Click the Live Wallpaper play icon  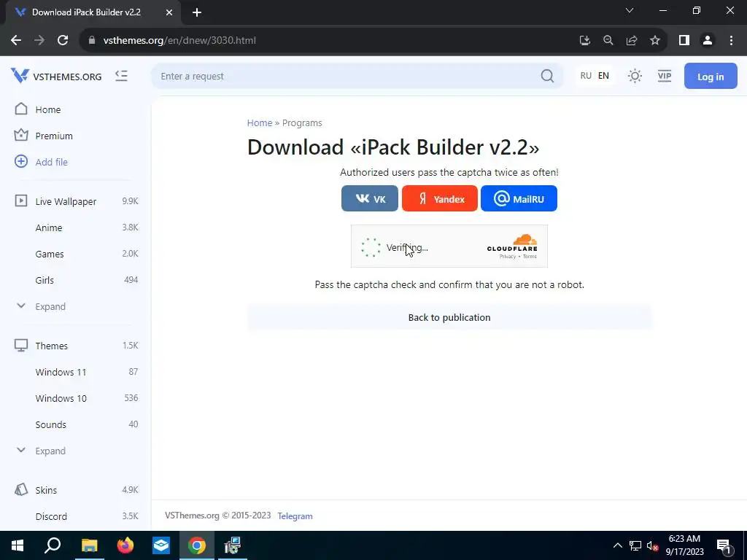[21, 201]
